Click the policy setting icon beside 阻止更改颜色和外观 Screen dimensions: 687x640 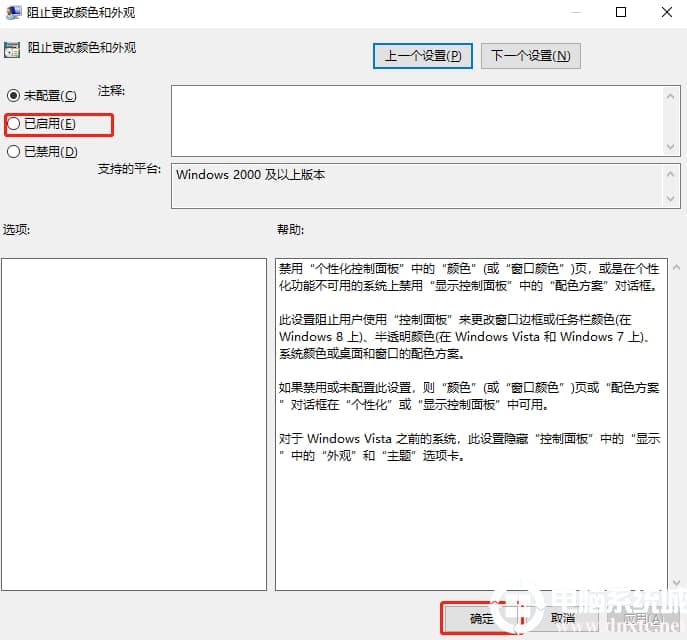(x=12, y=50)
